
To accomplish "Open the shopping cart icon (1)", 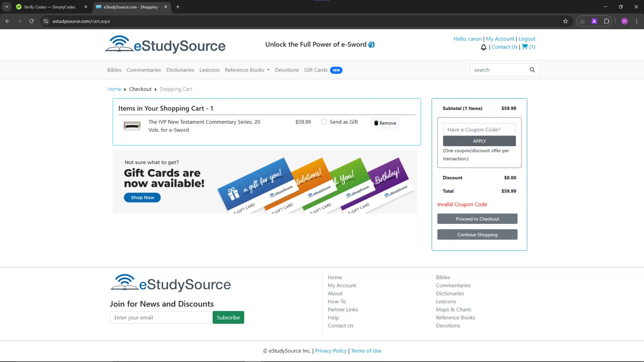I will click(529, 47).
